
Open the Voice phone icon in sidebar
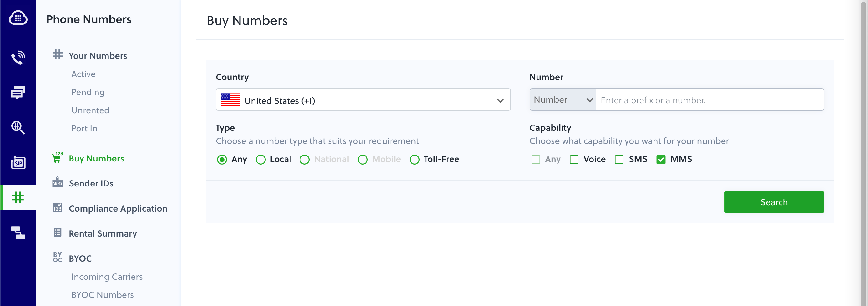tap(18, 58)
